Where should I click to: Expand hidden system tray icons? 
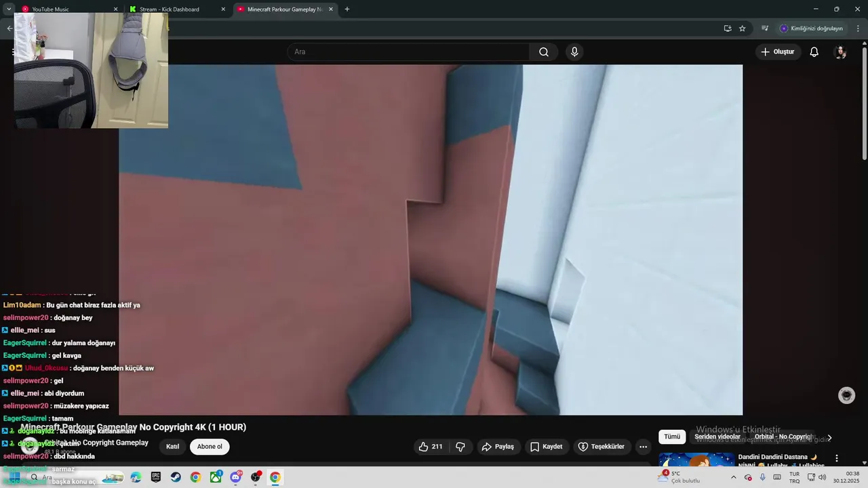pyautogui.click(x=733, y=477)
